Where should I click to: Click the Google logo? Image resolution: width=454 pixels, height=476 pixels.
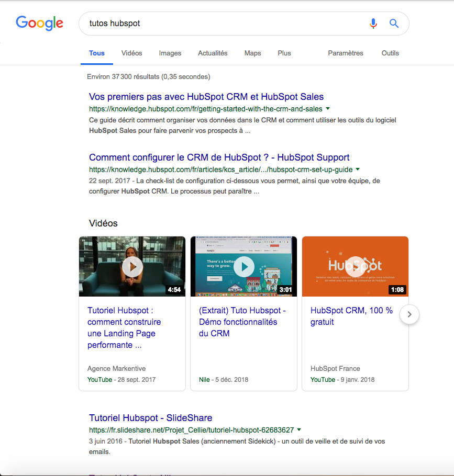(39, 23)
